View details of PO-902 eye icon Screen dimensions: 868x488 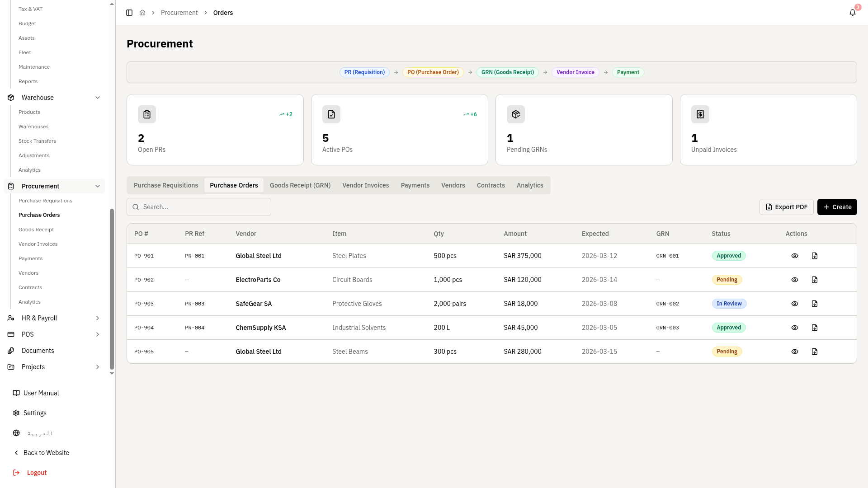pos(794,280)
